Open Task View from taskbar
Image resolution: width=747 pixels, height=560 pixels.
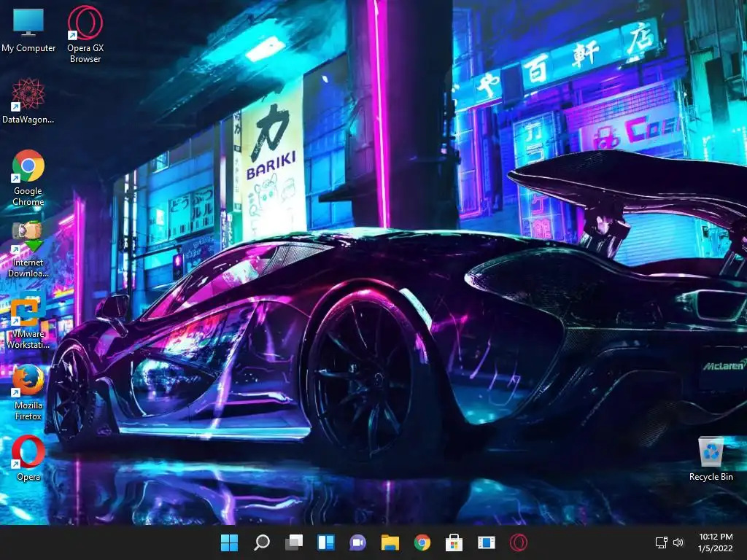(x=294, y=542)
